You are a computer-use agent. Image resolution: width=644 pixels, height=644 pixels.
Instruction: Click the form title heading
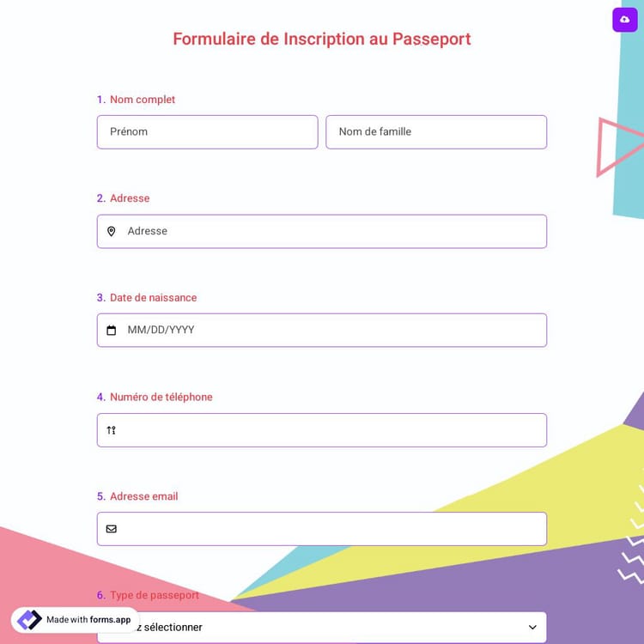[322, 39]
